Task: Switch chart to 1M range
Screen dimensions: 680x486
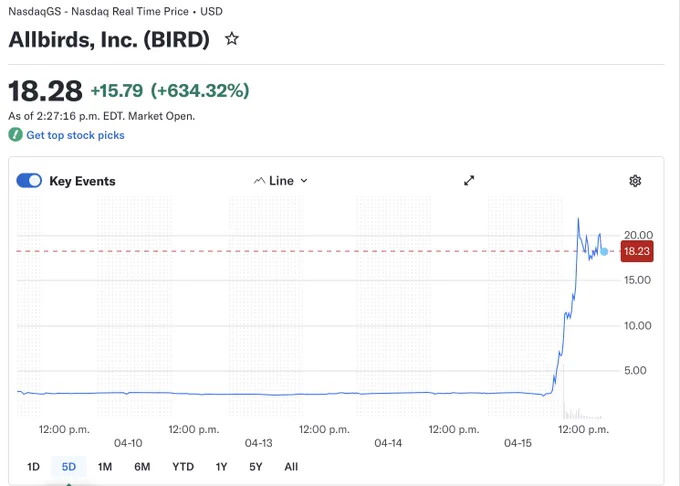Action: [x=105, y=467]
